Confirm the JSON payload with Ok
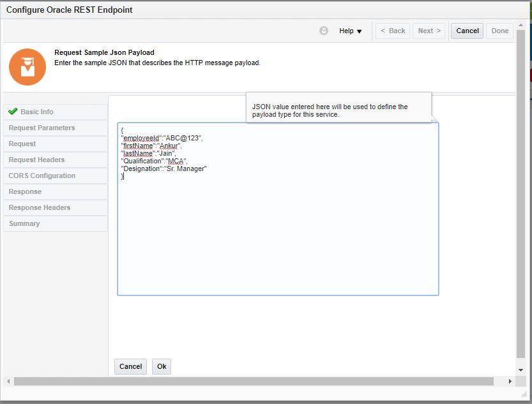The width and height of the screenshot is (532, 404). 162,366
